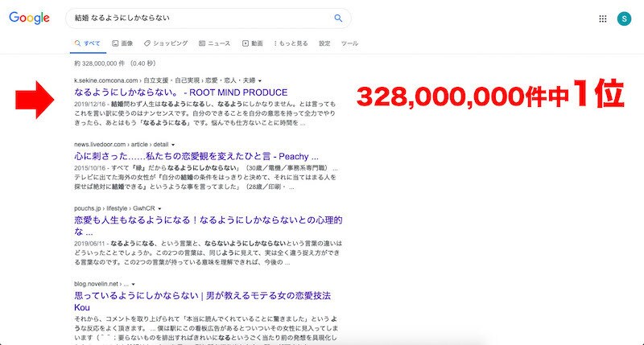Select the すべて tab
This screenshot has height=345, width=644.
click(x=88, y=43)
